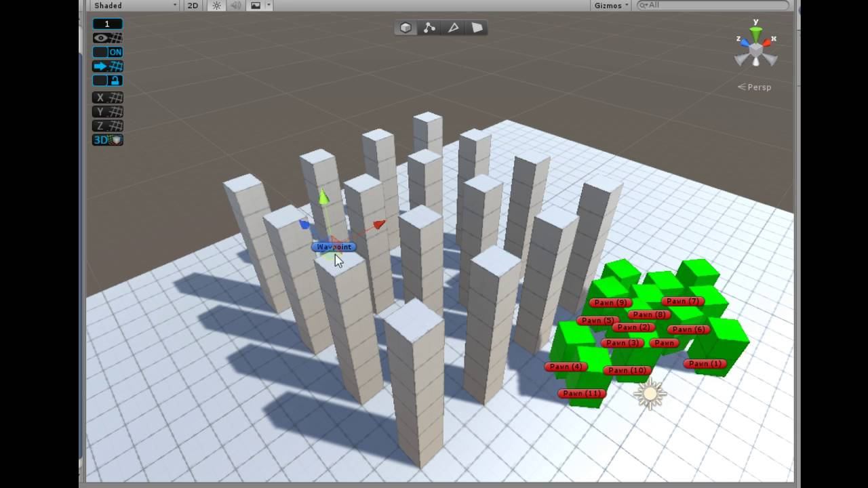This screenshot has height=488, width=868.
Task: Edit the ProGrids snap value 1 field
Action: coord(107,24)
